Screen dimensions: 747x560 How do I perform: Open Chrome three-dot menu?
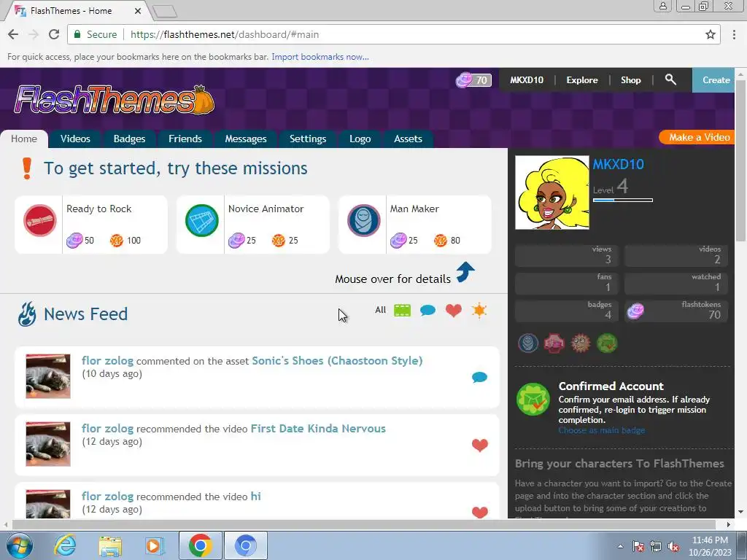point(734,34)
